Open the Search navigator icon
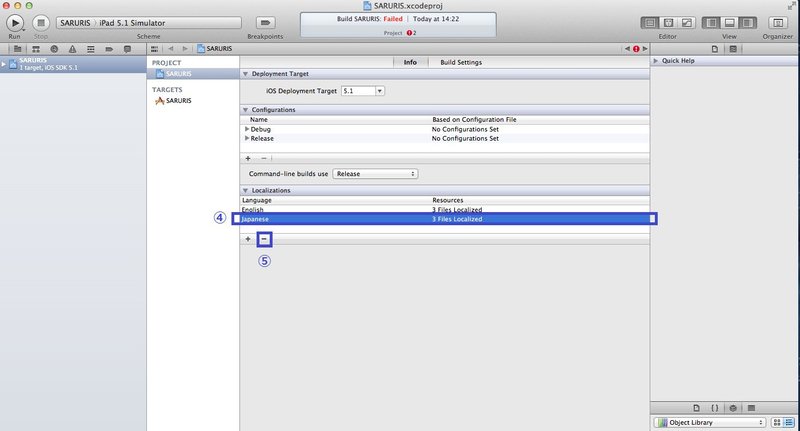The image size is (800, 431). (x=54, y=49)
